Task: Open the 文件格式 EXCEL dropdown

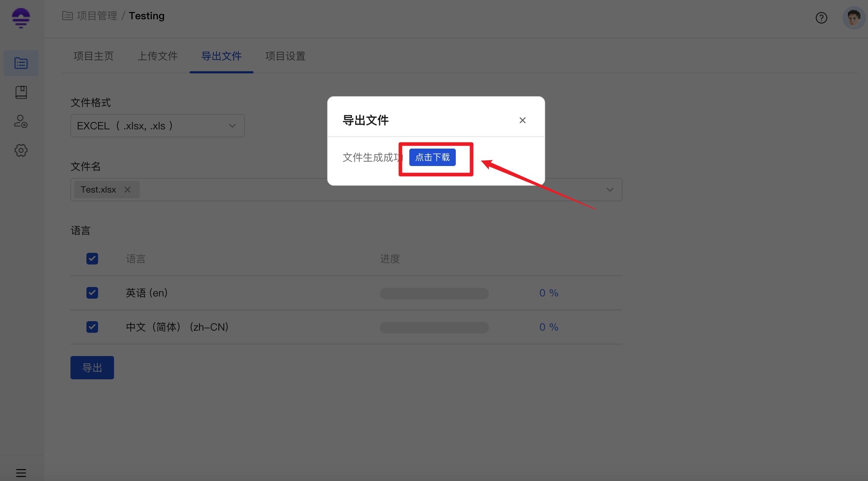Action: [x=158, y=126]
